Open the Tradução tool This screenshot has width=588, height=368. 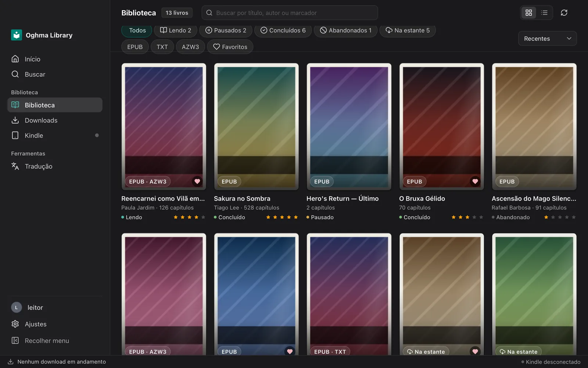[x=55, y=166]
